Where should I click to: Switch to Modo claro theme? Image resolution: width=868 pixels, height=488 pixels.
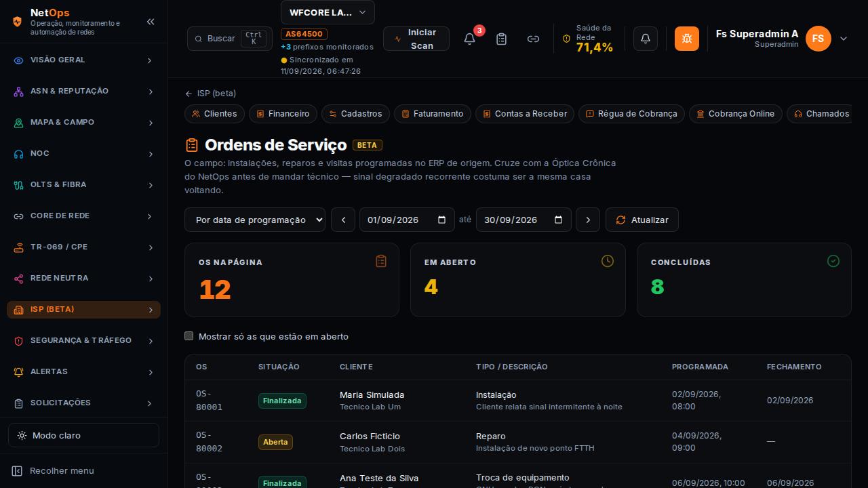pos(83,435)
